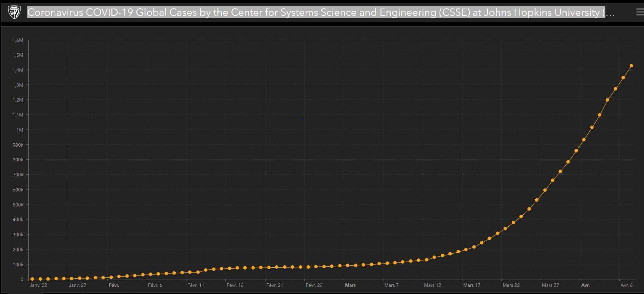This screenshot has width=644, height=294.
Task: Click the Févr. 26 date label
Action: (x=314, y=285)
